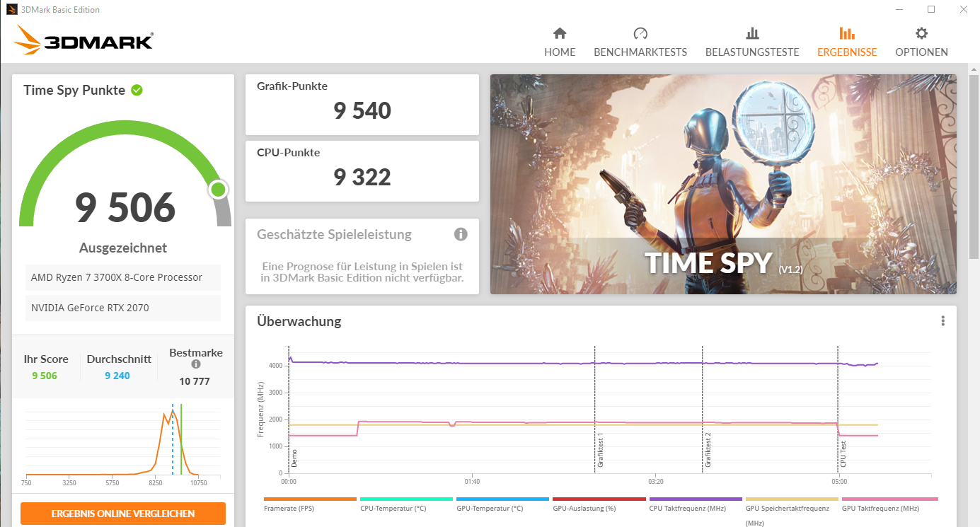Image resolution: width=980 pixels, height=527 pixels.
Task: Click Ergebnis Online Vergleichen button
Action: (x=123, y=514)
